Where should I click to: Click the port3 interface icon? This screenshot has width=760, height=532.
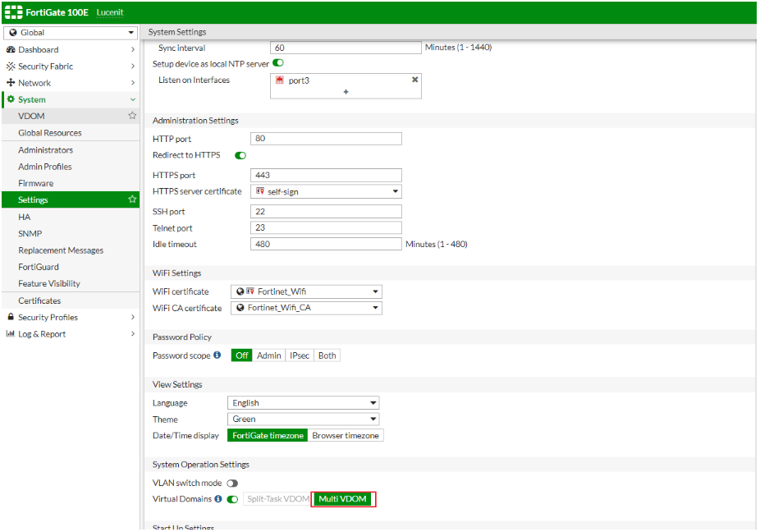coord(280,80)
